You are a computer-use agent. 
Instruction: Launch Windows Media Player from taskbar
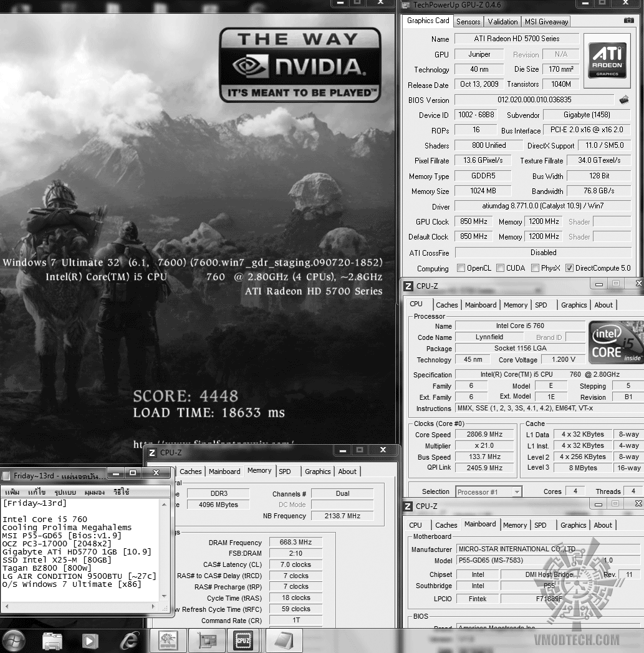pos(90,641)
